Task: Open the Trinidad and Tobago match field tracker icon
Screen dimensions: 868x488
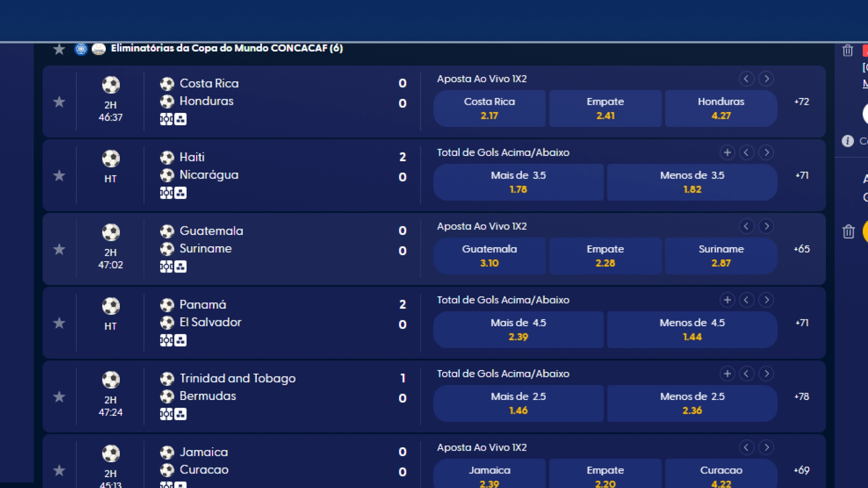Action: (x=166, y=414)
